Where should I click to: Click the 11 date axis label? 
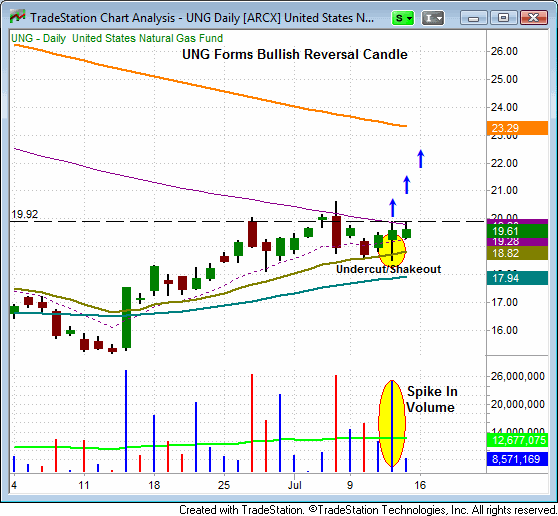[x=84, y=485]
